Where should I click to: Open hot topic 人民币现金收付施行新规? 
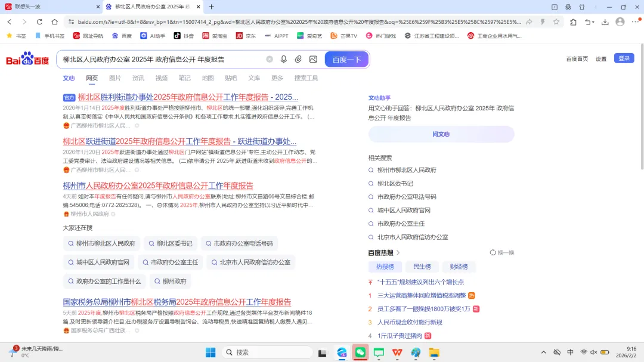(410, 323)
